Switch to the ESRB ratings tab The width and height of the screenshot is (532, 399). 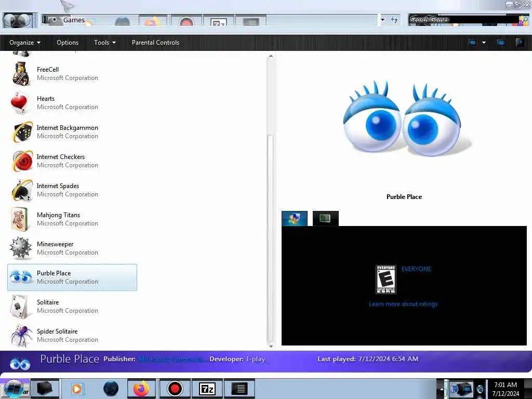(x=295, y=219)
